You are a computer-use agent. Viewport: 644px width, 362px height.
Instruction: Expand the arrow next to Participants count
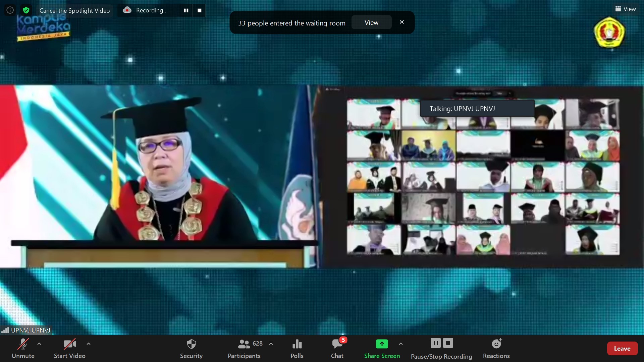[271, 344]
